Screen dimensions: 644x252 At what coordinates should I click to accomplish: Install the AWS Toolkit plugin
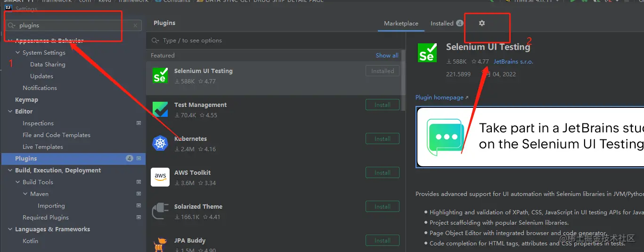pyautogui.click(x=382, y=173)
